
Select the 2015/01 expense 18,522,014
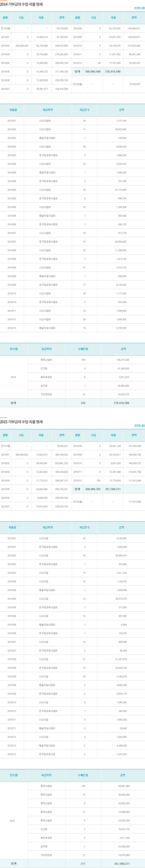(42, 455)
